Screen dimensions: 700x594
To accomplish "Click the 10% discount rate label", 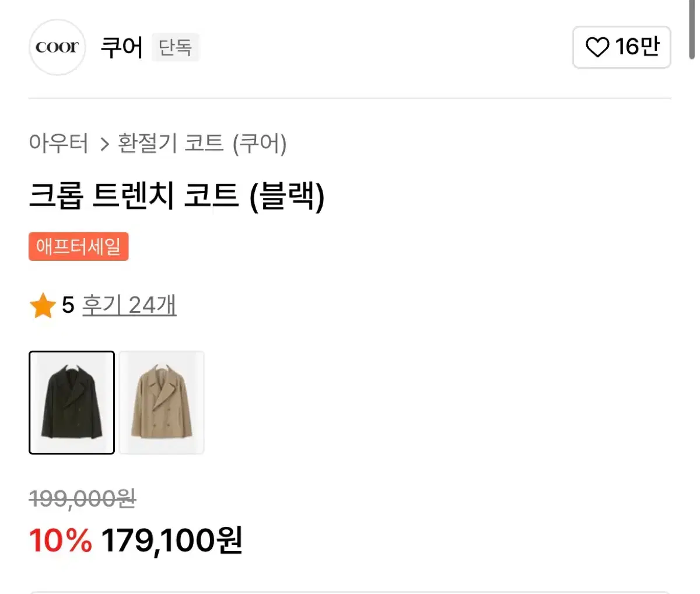I will tap(61, 540).
